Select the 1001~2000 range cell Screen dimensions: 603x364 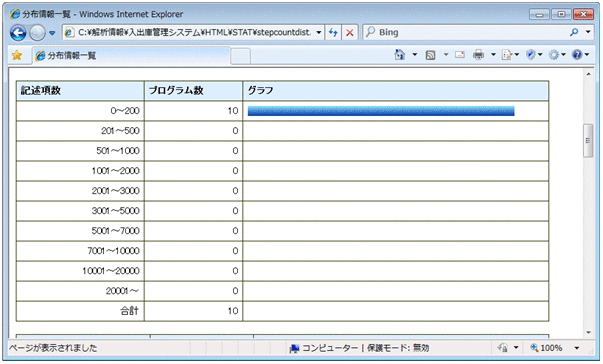[80, 171]
